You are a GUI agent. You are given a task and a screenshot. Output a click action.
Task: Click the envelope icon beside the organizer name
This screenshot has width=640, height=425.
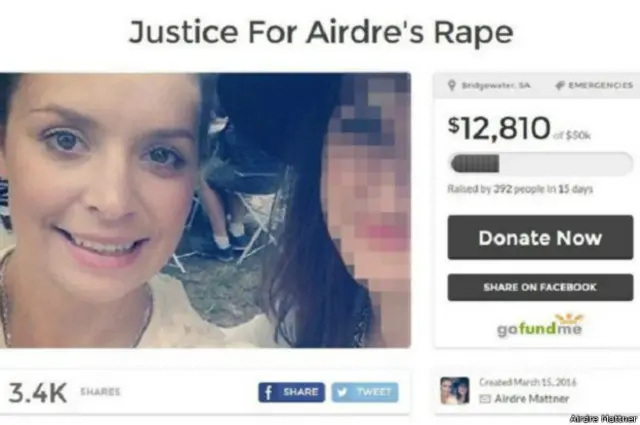(x=485, y=399)
